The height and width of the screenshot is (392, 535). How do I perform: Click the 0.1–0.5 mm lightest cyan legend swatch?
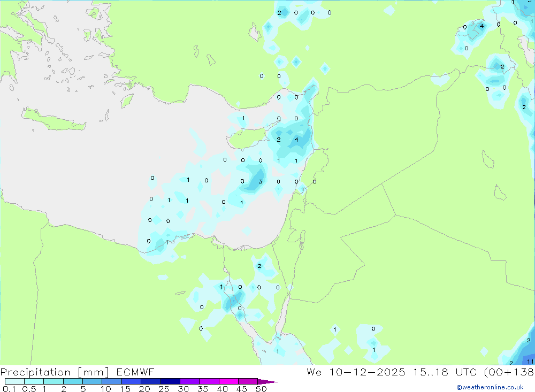(x=14, y=381)
